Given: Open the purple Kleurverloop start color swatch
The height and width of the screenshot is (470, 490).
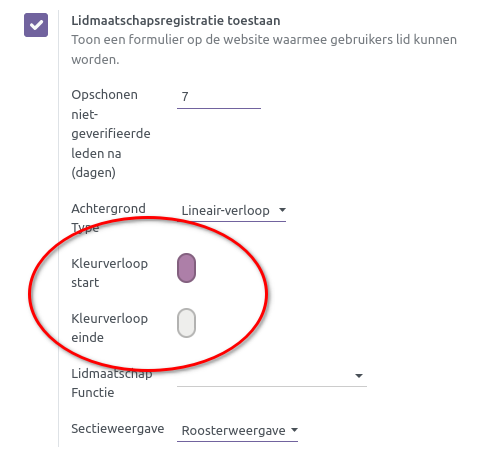Looking at the screenshot, I should click(x=186, y=268).
